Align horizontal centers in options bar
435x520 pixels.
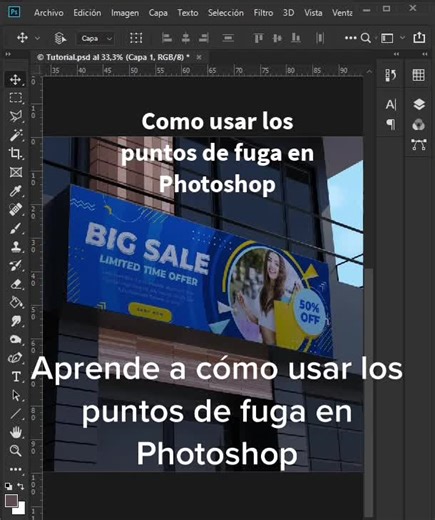pyautogui.click(x=186, y=38)
